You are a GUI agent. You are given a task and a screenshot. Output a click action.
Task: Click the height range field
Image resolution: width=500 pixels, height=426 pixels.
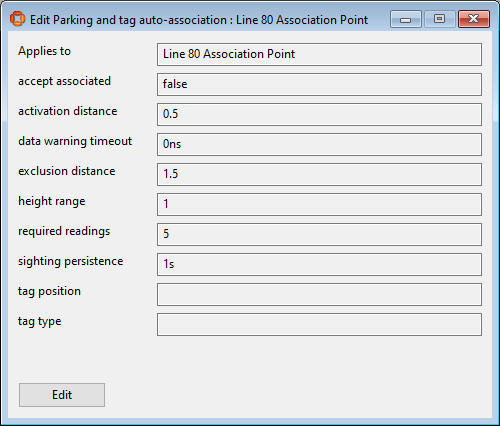[319, 204]
